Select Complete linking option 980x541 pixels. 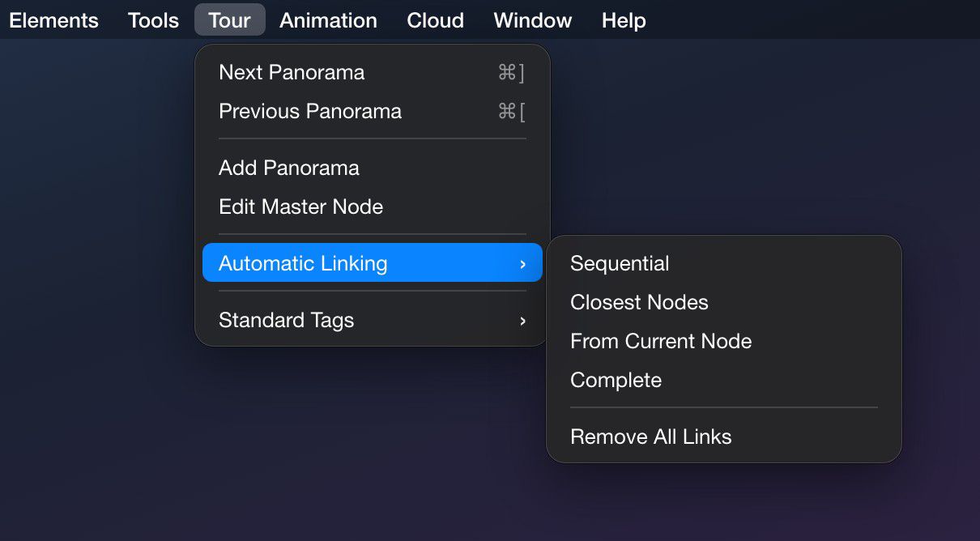click(724, 381)
